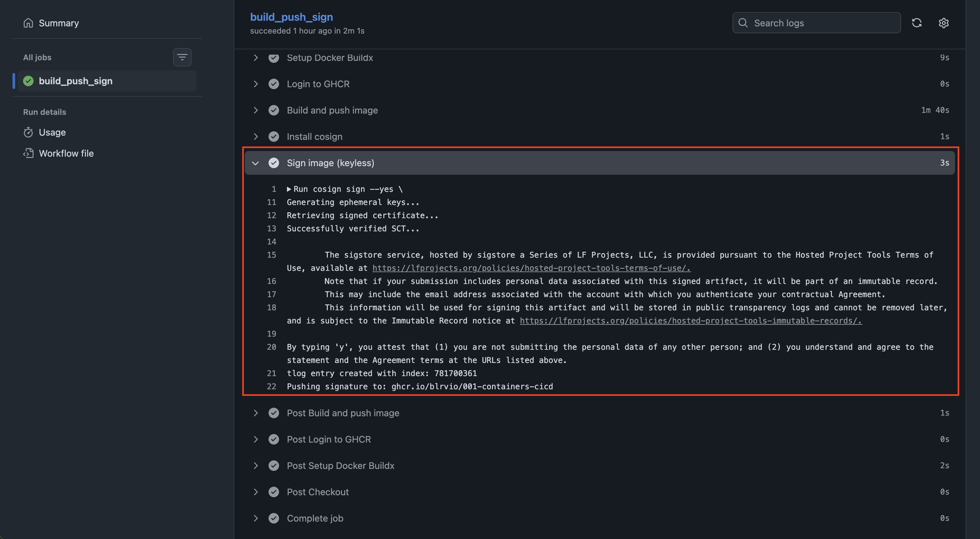
Task: Click the refresh logs icon
Action: pyautogui.click(x=917, y=23)
